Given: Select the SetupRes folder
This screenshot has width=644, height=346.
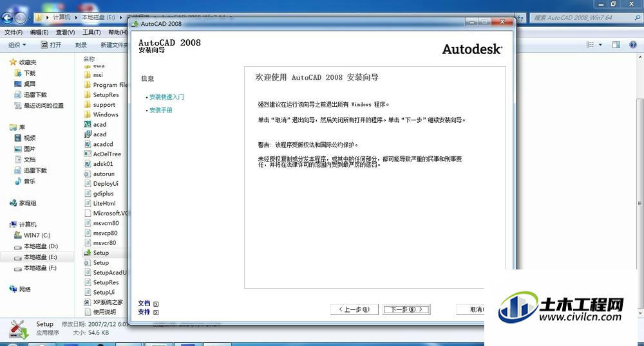Looking at the screenshot, I should [x=102, y=95].
